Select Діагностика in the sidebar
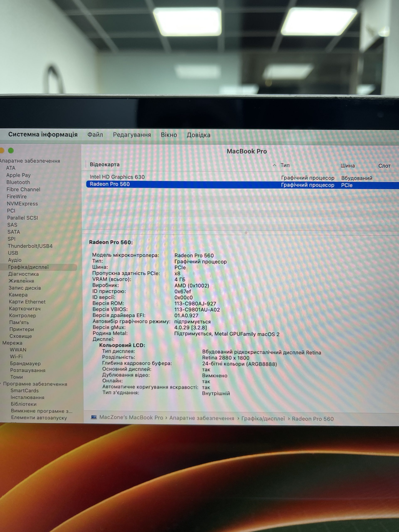This screenshot has height=532, width=399. 23,274
